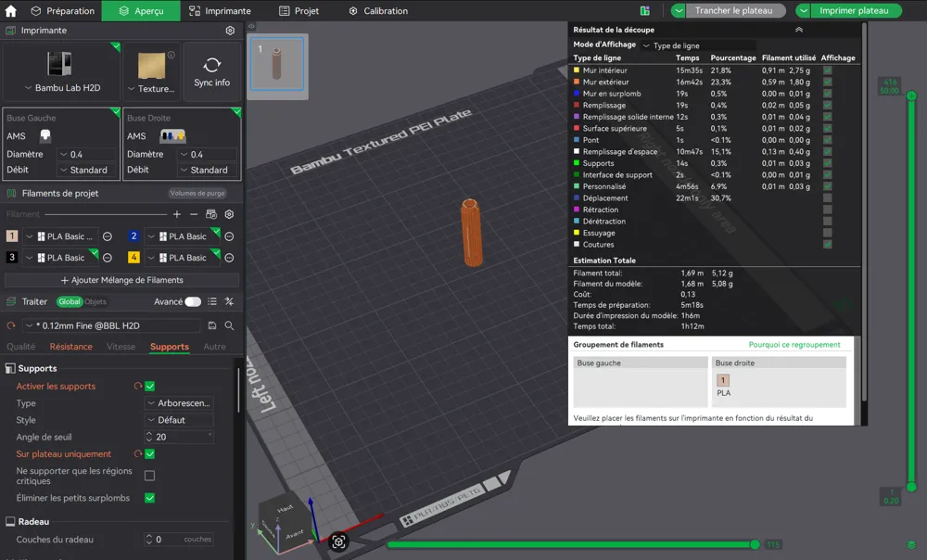Toggle Éliminer les petits surplombs checkbox
This screenshot has height=560, width=927.
coord(150,498)
